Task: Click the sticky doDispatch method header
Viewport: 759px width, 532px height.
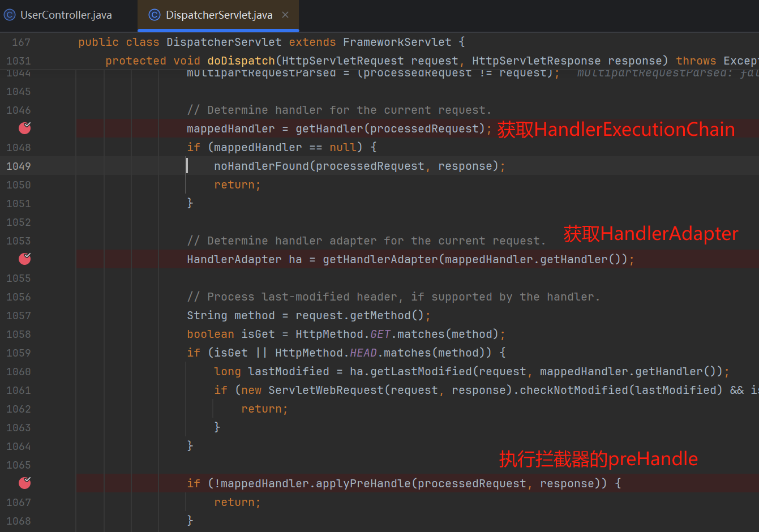Action: (241, 61)
